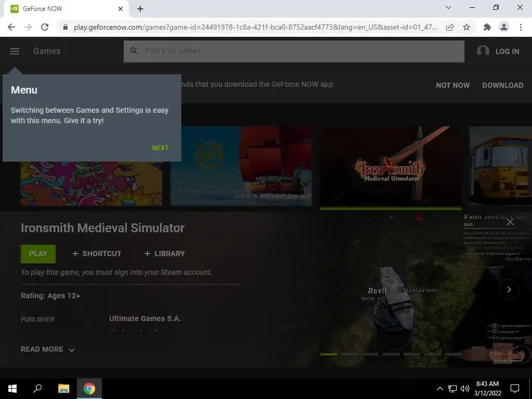Select the Ironsmith Medieval Simulator thumbnail

391,166
